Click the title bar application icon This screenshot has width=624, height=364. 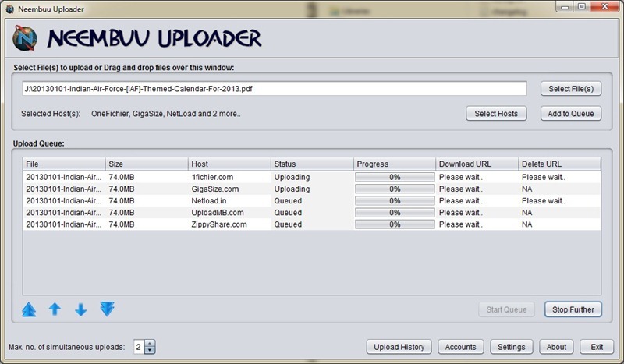click(x=9, y=9)
